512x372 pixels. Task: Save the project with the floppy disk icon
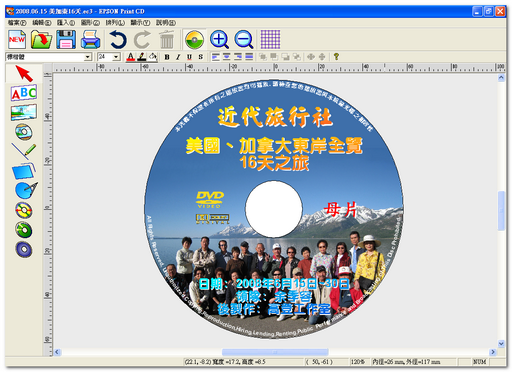click(x=66, y=40)
